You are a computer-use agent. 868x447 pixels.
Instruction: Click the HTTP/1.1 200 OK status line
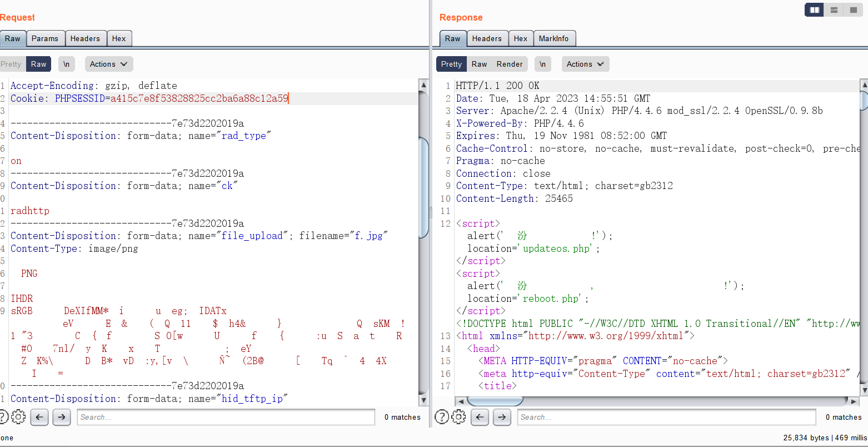tap(497, 86)
